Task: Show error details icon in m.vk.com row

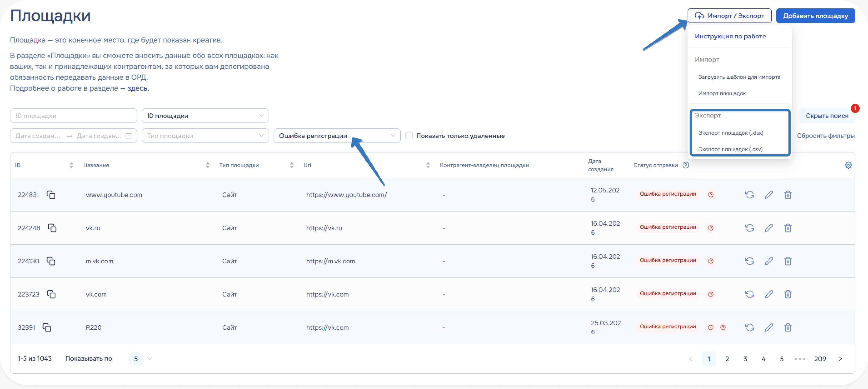Action: [711, 261]
